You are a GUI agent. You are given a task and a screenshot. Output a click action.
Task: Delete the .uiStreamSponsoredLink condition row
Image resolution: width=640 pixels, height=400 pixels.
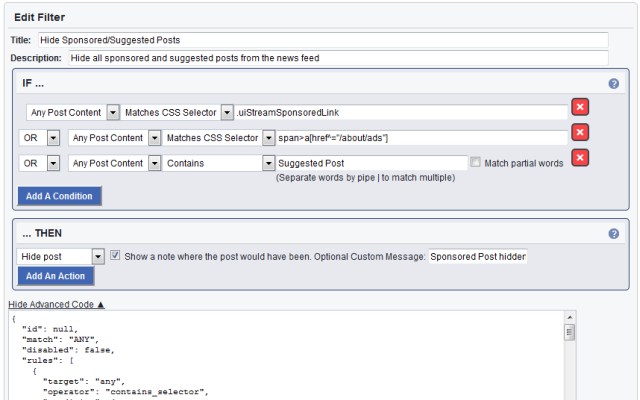tap(579, 108)
